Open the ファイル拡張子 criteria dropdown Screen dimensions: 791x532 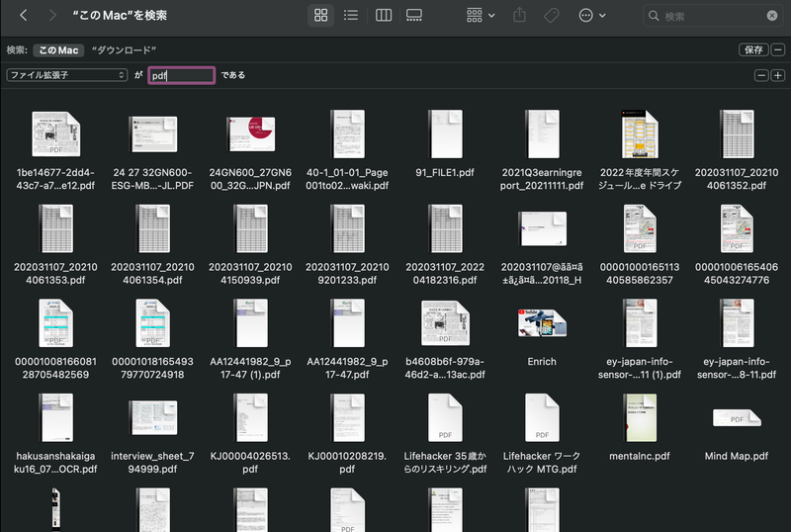67,75
